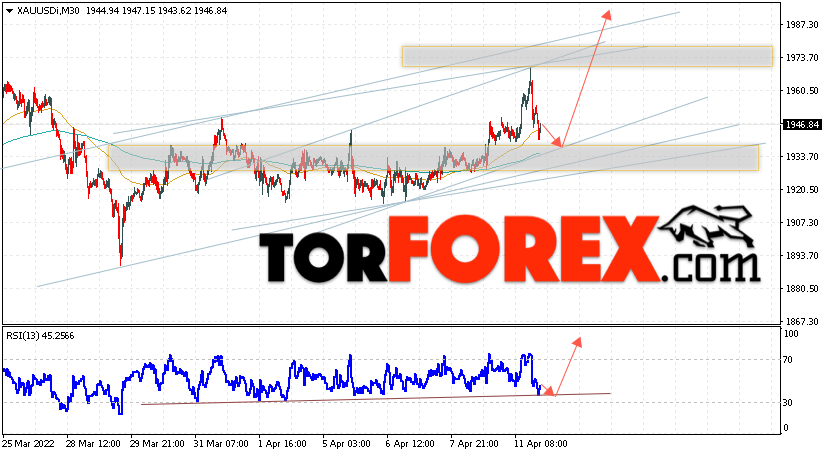Image resolution: width=826 pixels, height=455 pixels.
Task: Click the 1987.30 price axis label
Action: [x=802, y=25]
